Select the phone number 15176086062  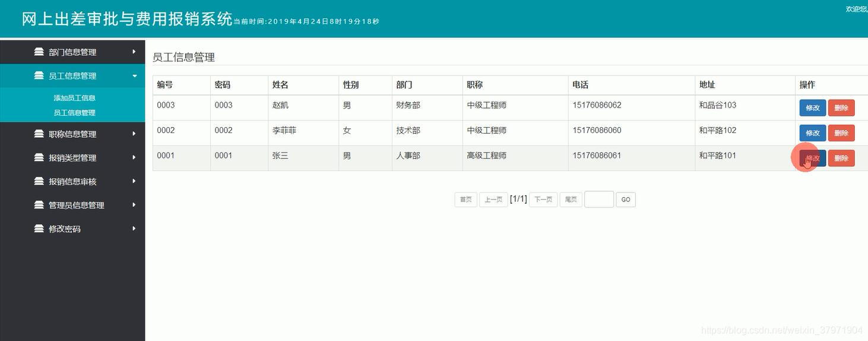[x=597, y=105]
